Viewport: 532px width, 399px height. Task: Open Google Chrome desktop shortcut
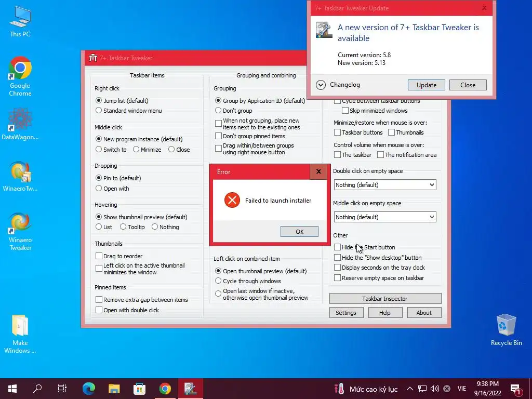pos(20,76)
